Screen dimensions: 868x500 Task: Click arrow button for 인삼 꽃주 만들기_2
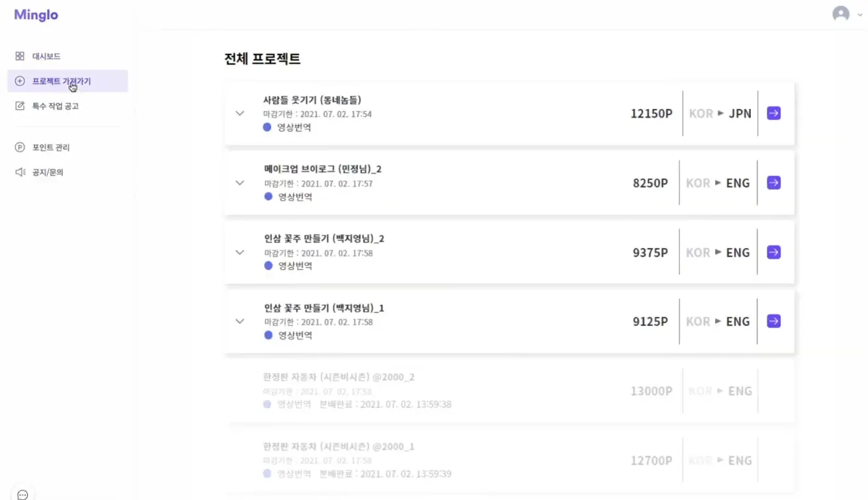tap(773, 252)
